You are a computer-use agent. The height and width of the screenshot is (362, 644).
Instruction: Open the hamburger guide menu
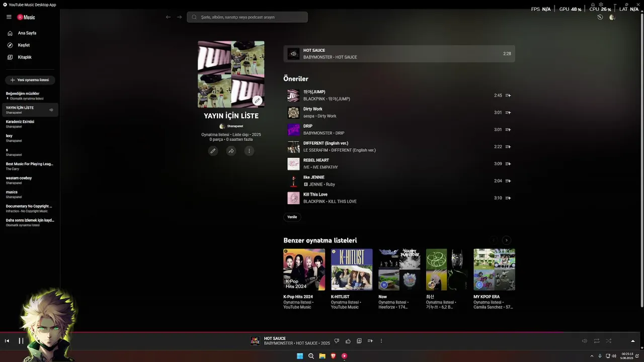pyautogui.click(x=9, y=17)
